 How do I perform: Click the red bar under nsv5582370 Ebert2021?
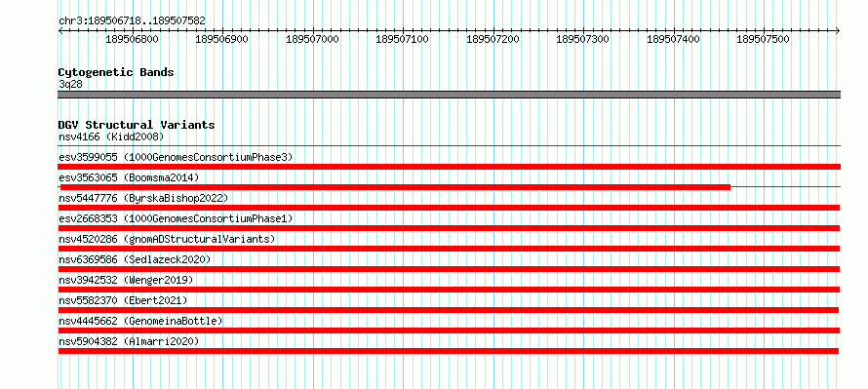tap(449, 310)
